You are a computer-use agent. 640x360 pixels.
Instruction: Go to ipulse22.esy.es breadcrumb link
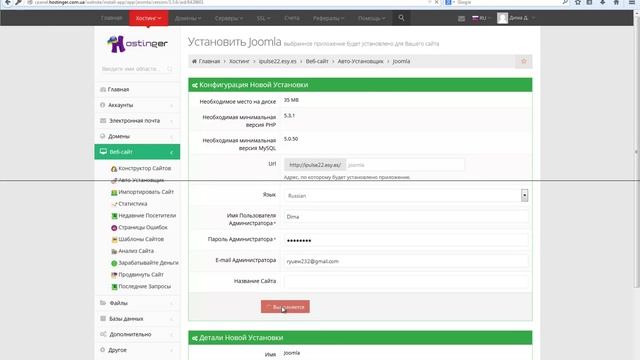click(x=278, y=61)
